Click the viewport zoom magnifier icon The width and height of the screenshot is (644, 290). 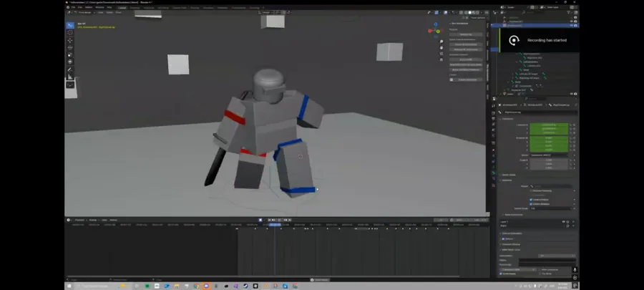tap(441, 42)
